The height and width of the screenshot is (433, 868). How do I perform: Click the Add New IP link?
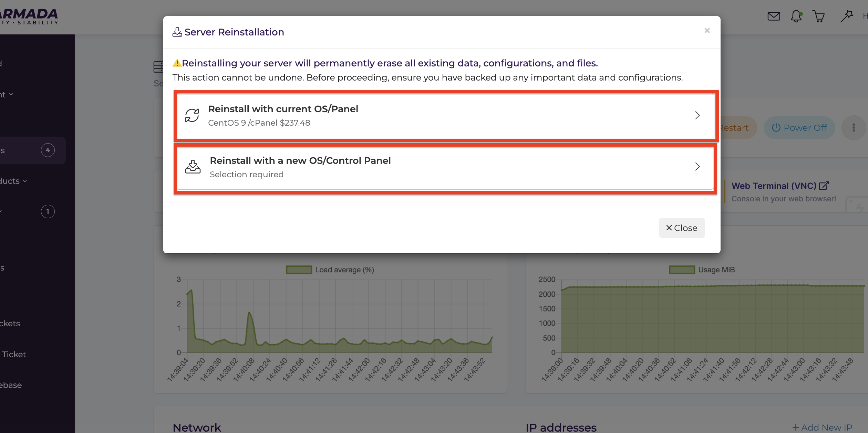(822, 427)
